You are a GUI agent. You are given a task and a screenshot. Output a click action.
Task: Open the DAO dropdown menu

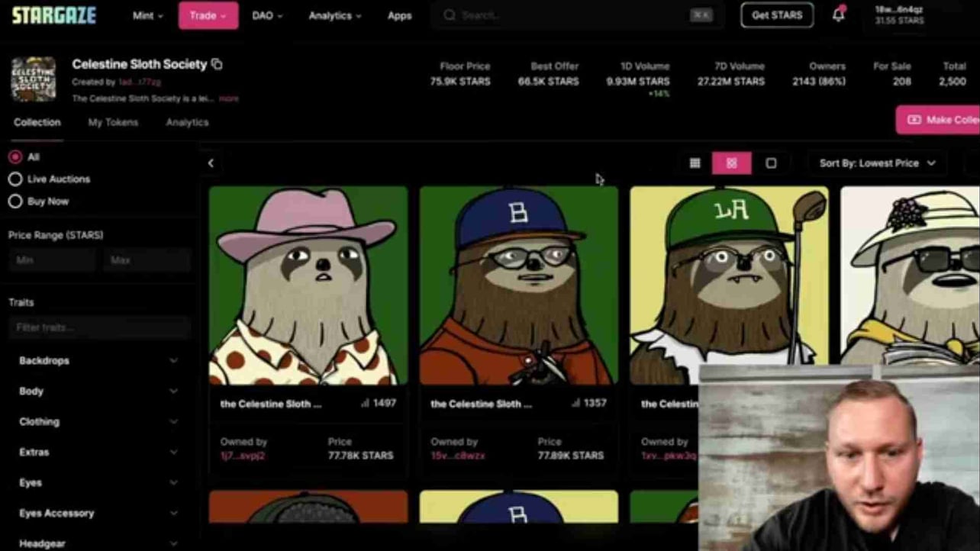(267, 15)
